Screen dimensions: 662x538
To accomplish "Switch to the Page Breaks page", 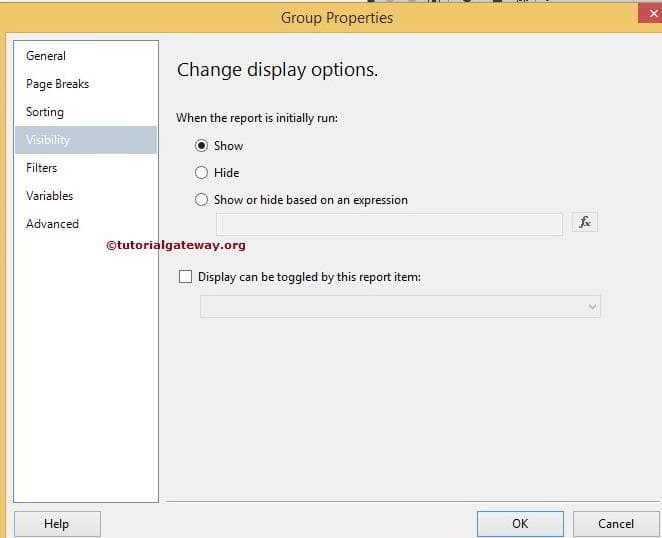I will pyautogui.click(x=86, y=84).
